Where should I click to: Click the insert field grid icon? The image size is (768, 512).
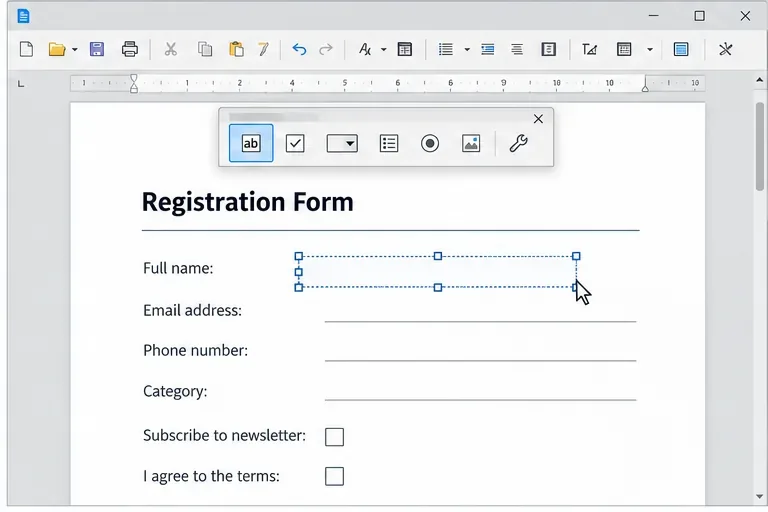(x=624, y=49)
